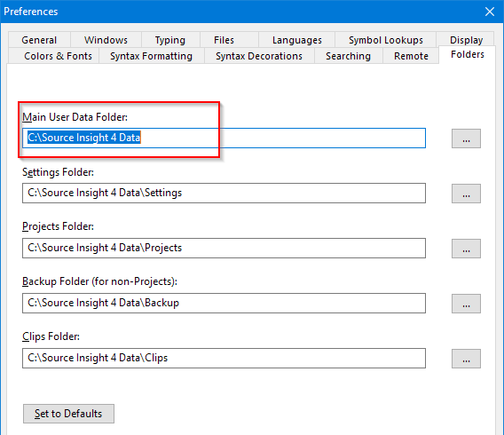The height and width of the screenshot is (435, 504).
Task: Close the Preferences dialog
Action: point(490,12)
